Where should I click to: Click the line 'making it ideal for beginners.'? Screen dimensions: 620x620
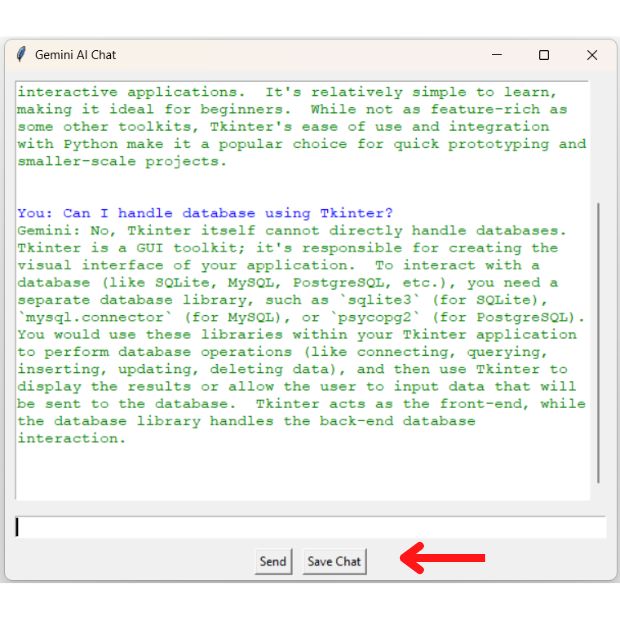pos(154,110)
